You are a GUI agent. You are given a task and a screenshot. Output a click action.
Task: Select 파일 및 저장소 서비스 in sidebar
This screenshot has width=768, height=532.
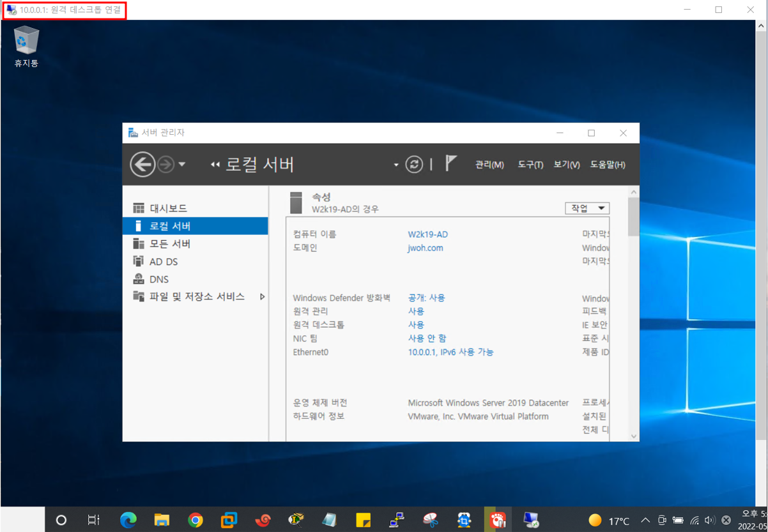point(195,296)
